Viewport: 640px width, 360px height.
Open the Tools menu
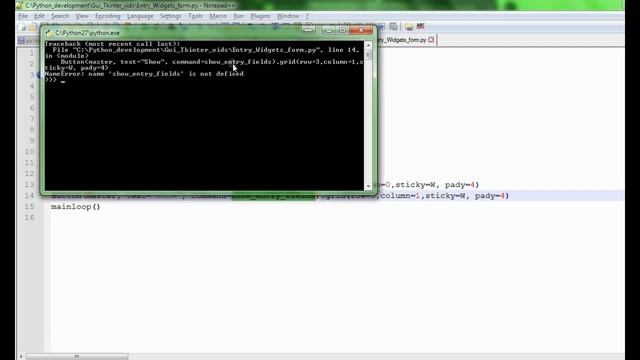(x=195, y=16)
